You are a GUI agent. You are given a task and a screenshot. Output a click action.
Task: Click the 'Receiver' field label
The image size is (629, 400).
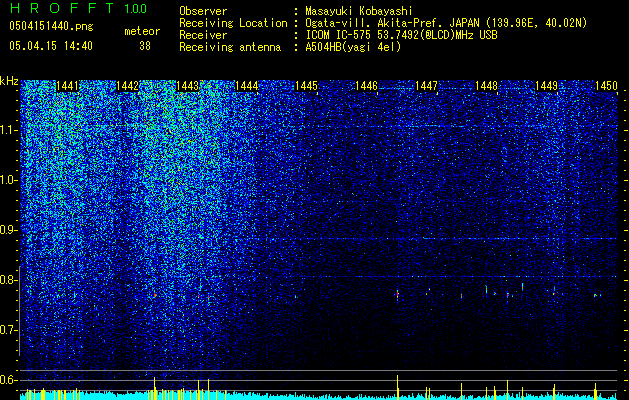(203, 35)
